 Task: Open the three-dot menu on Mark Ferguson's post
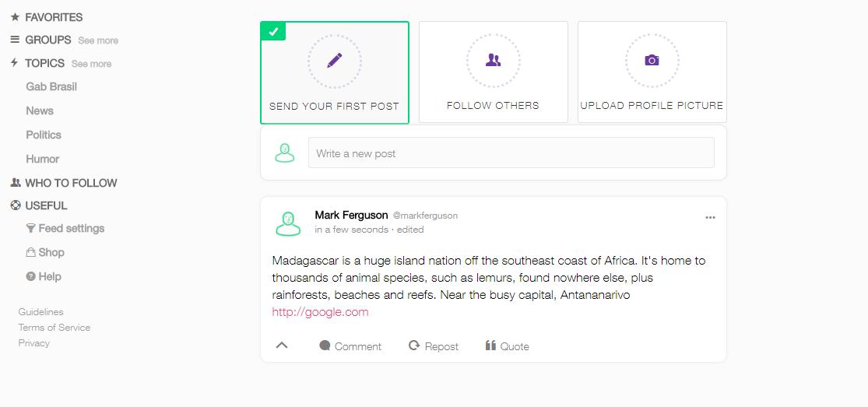pyautogui.click(x=710, y=218)
